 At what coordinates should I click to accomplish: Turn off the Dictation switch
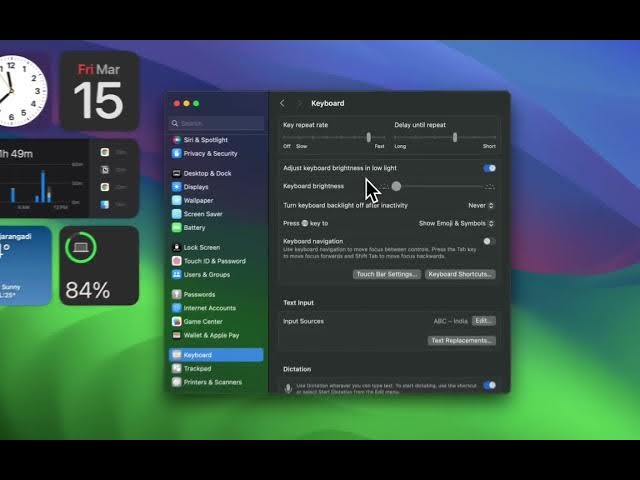[x=489, y=385]
